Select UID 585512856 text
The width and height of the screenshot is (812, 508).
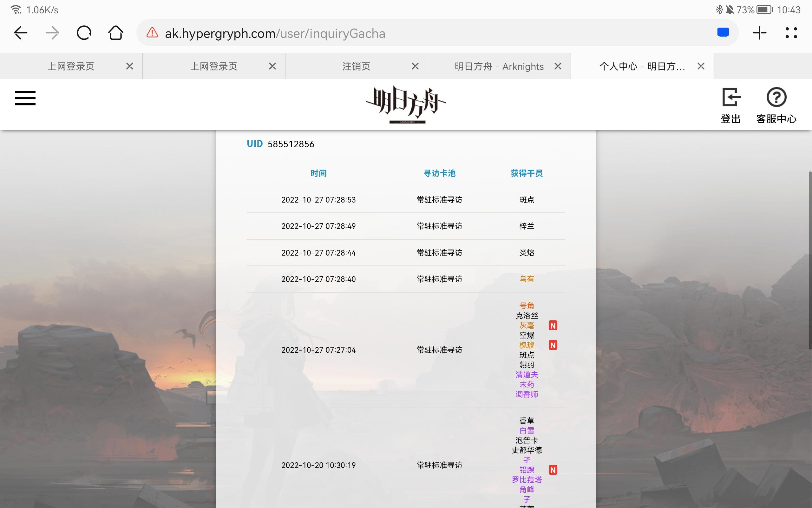(x=280, y=144)
